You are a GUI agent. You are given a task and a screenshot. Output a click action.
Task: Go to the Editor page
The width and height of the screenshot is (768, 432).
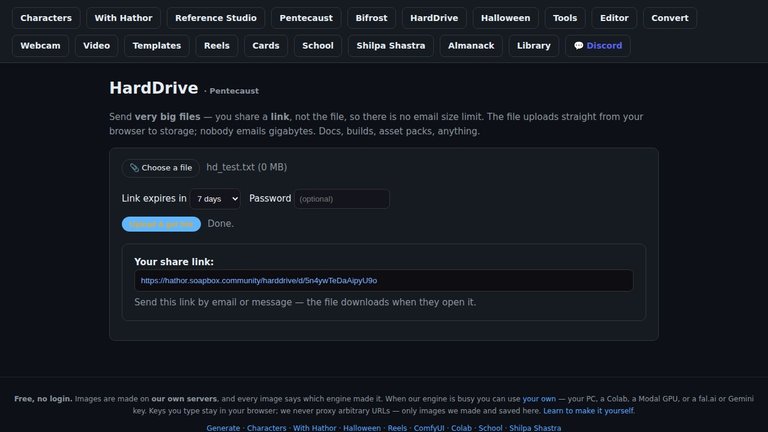tap(614, 18)
